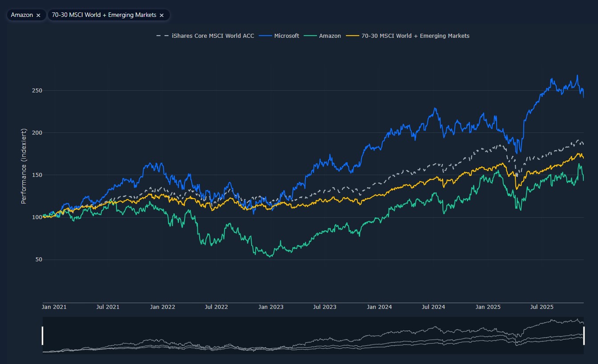
Task: Click the Jul 2021 axis label
Action: tap(108, 307)
